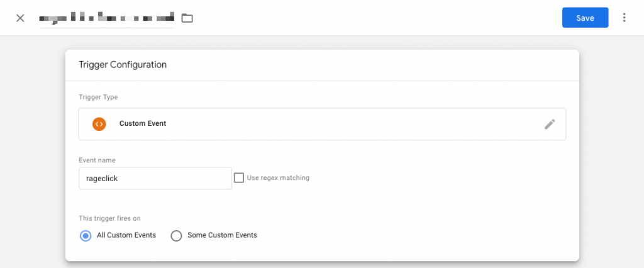Click the trigger name field at top
Screen dimensions: 644x268
pyautogui.click(x=106, y=18)
